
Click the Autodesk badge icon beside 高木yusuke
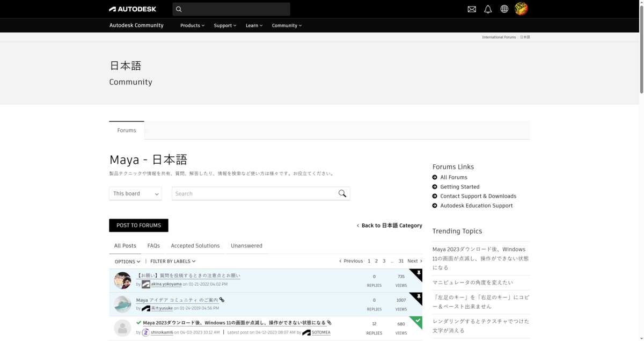(x=146, y=308)
